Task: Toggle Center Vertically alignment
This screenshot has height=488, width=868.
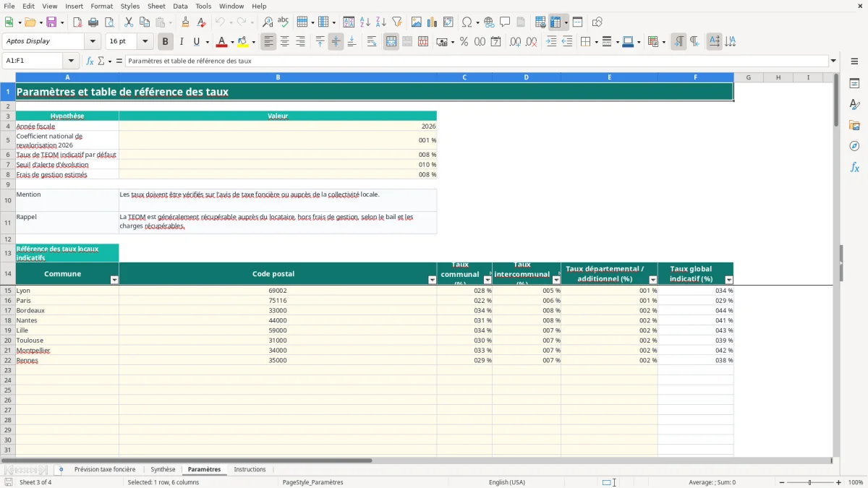Action: (336, 42)
